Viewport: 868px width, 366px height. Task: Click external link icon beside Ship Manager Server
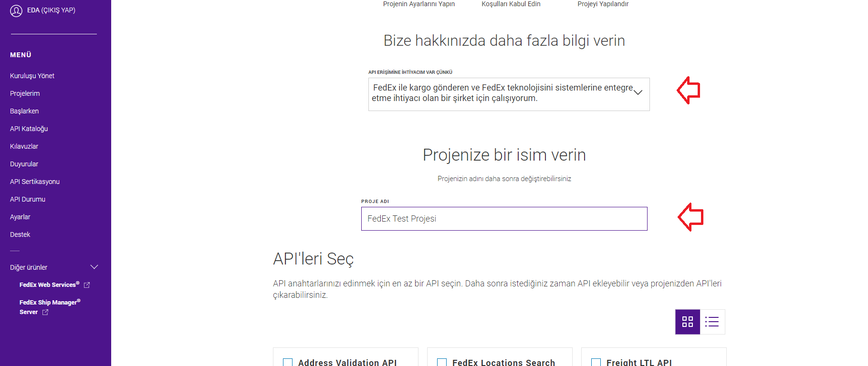45,312
